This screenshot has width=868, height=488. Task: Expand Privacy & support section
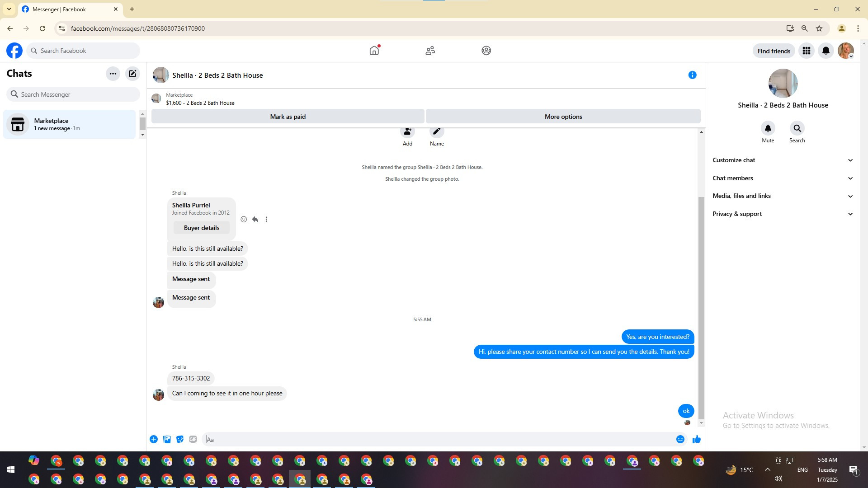[783, 214]
